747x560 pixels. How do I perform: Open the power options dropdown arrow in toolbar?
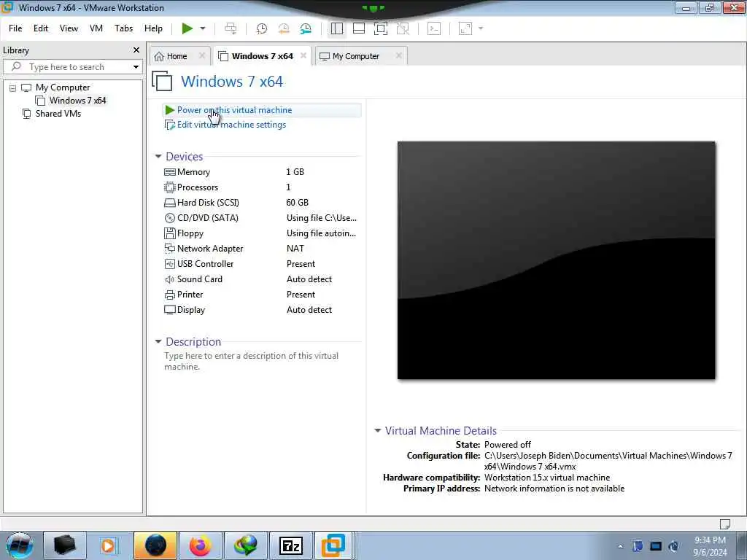(203, 28)
